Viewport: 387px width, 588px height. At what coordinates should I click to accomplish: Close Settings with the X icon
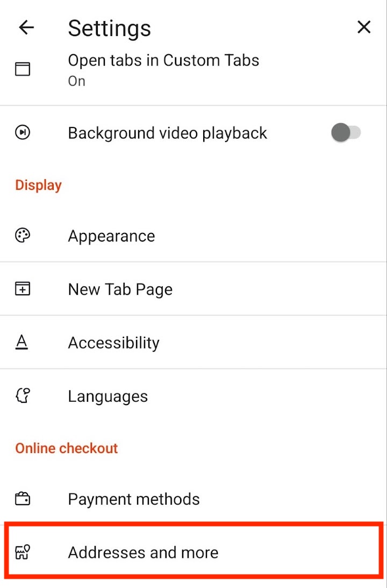click(364, 27)
